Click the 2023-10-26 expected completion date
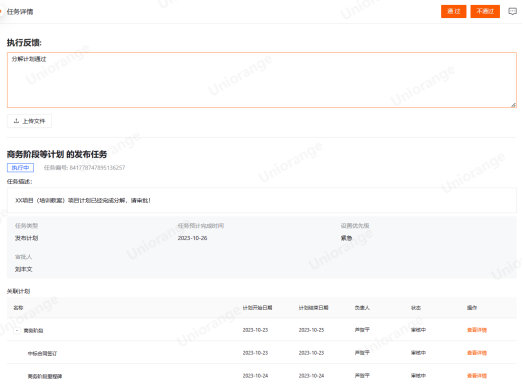 coord(192,238)
